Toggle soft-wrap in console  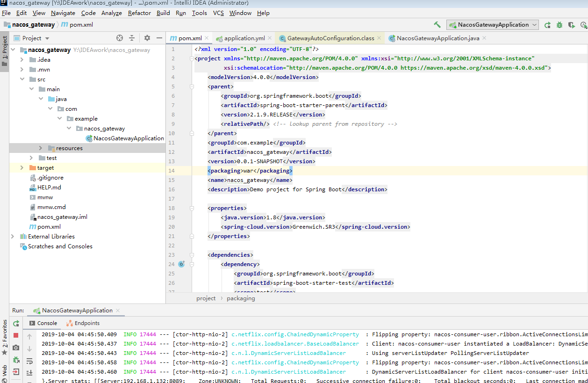[x=29, y=361]
